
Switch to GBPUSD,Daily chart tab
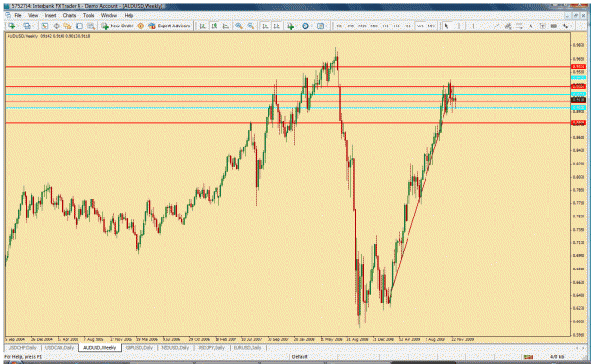click(139, 347)
